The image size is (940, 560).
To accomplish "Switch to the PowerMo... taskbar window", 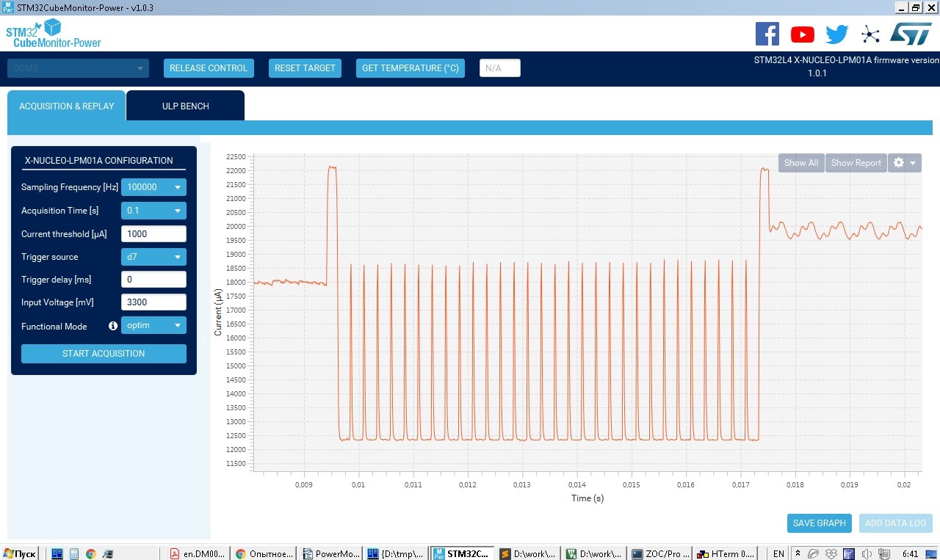I will (x=330, y=554).
